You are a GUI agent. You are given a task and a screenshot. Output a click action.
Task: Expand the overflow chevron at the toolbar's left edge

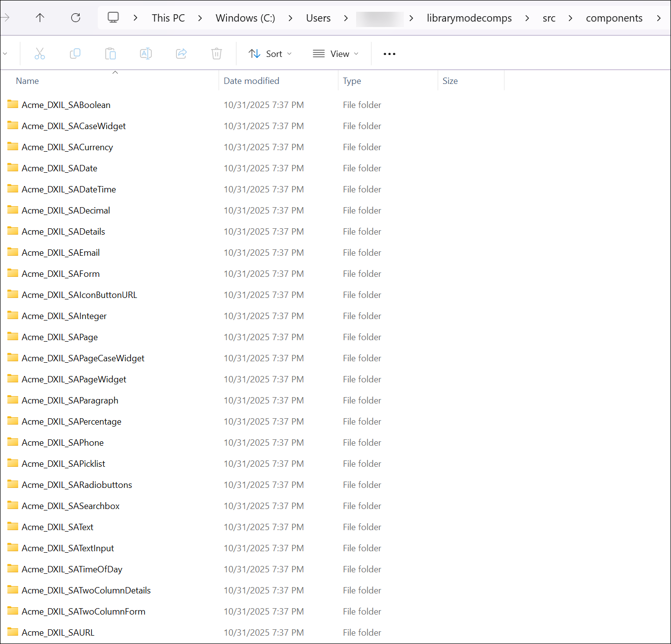click(x=5, y=54)
